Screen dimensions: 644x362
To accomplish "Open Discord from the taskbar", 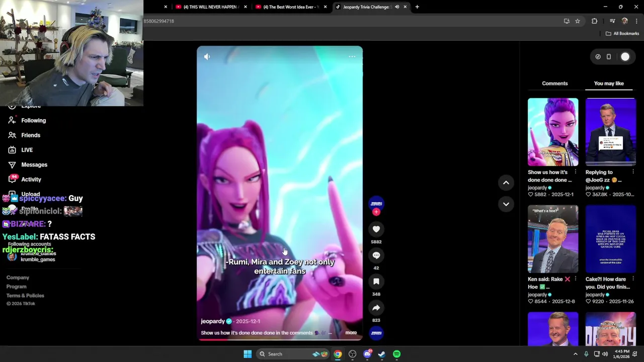I will pos(367,354).
